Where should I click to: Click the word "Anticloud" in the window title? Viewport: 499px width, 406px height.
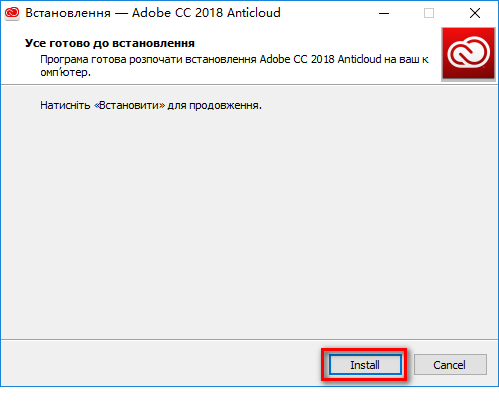tap(254, 13)
